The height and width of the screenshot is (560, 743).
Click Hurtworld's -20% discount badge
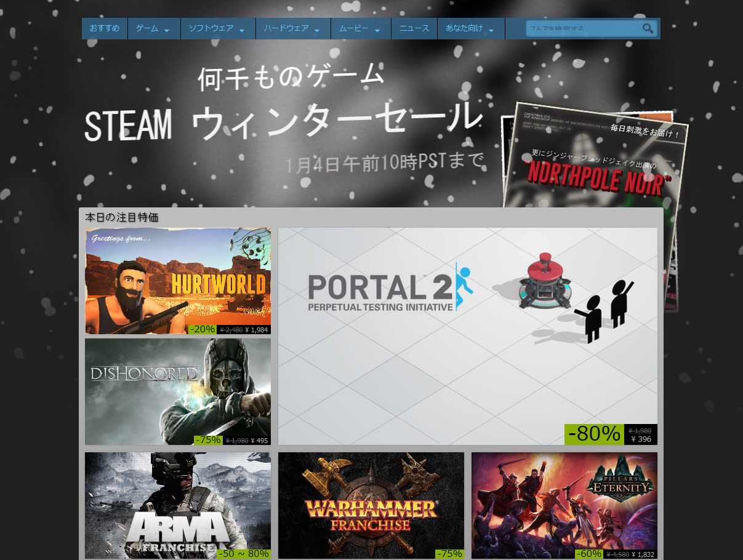203,329
